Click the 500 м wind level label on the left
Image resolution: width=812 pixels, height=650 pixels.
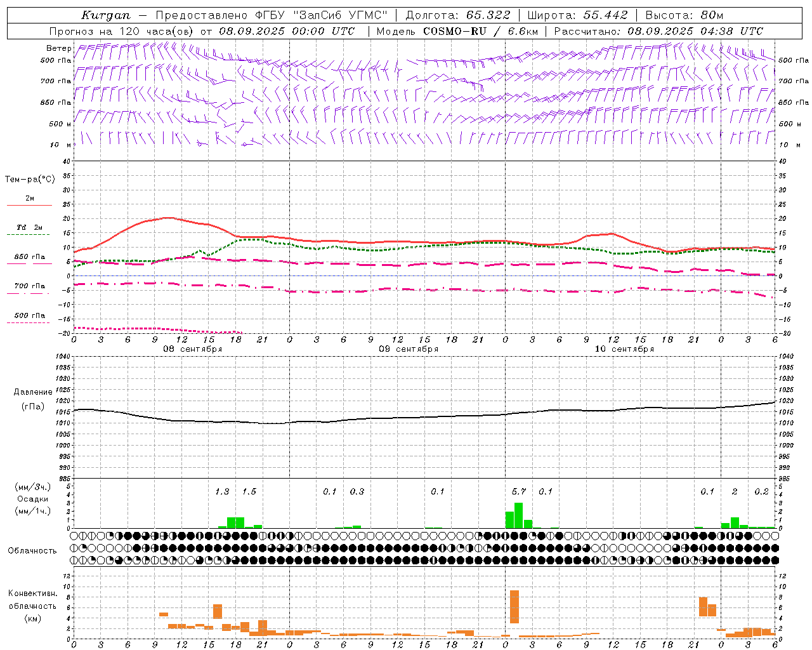[61, 124]
